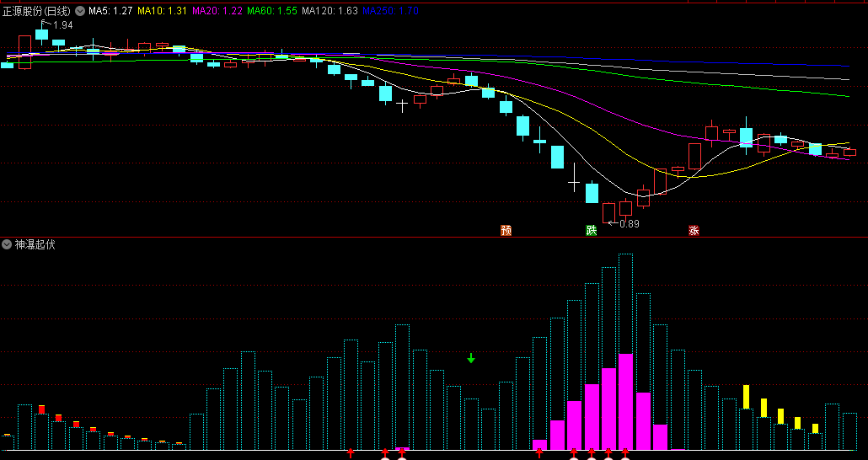Select the cyan candle marked with 1.94 high
The width and height of the screenshot is (868, 460).
tap(42, 33)
